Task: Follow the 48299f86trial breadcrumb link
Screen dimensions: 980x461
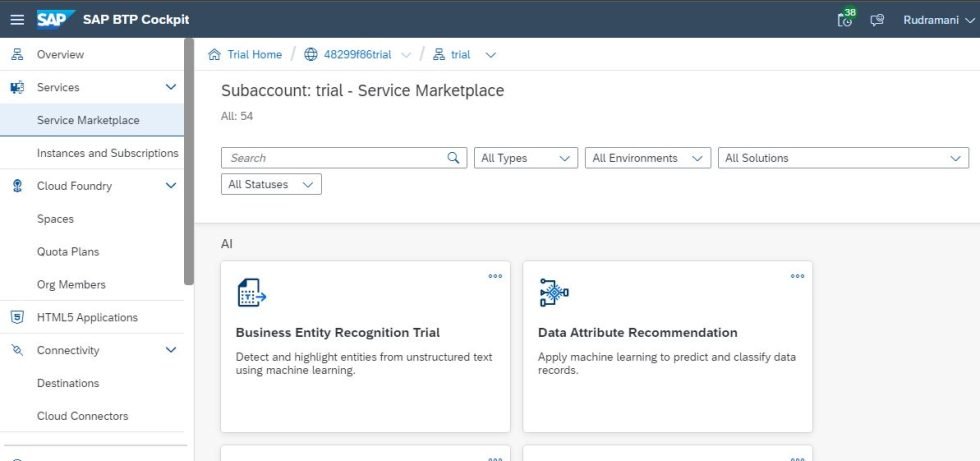Action: click(x=358, y=54)
